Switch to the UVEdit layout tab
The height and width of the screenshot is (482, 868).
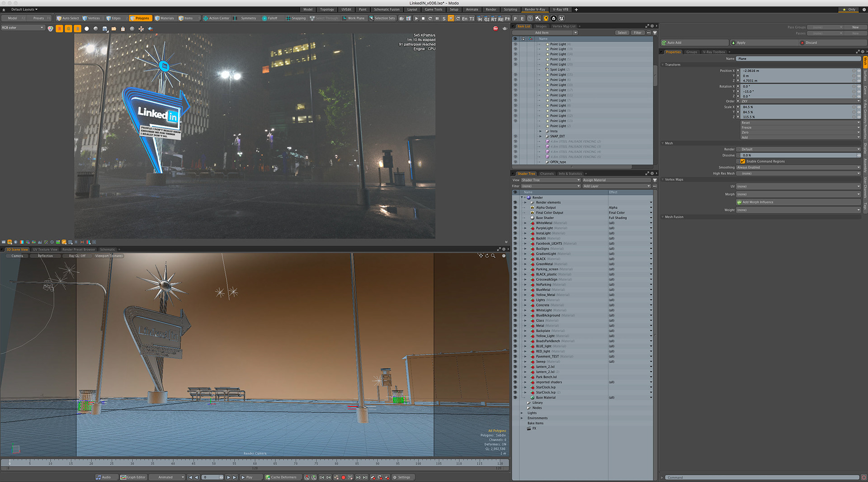point(346,9)
